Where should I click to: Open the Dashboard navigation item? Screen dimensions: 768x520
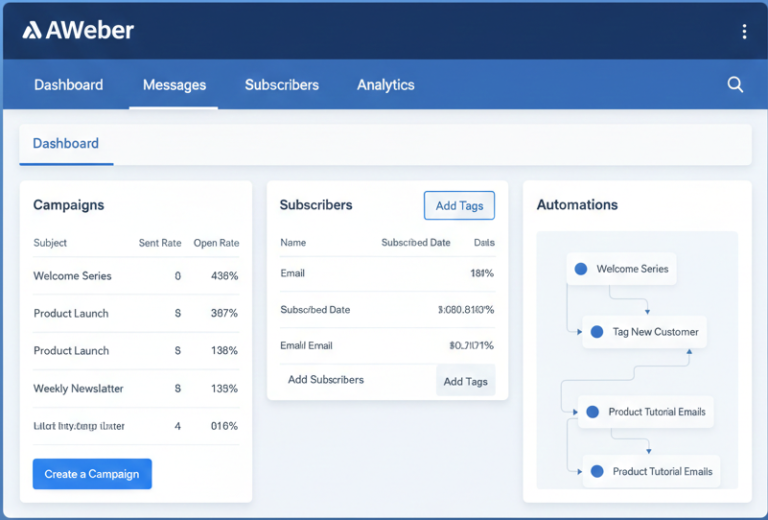click(68, 85)
